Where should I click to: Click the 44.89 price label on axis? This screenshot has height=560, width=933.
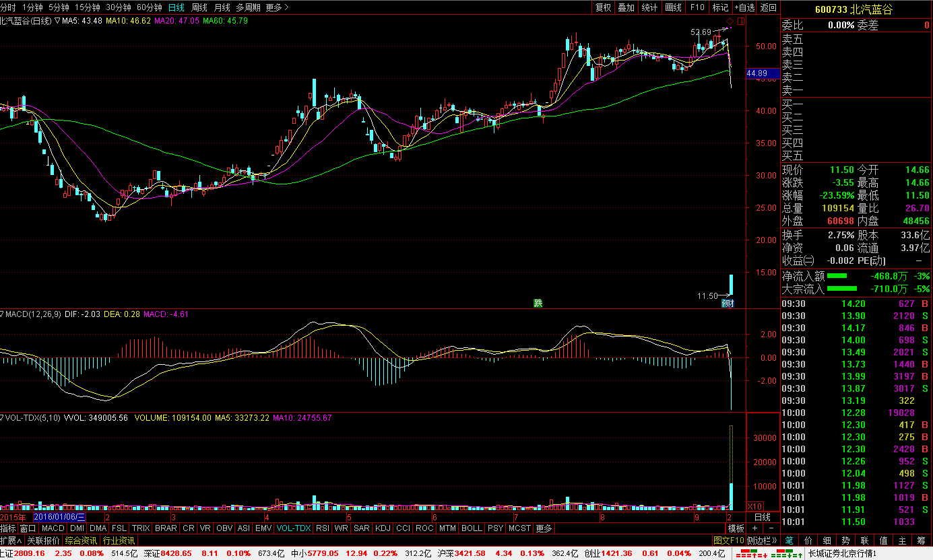(762, 73)
